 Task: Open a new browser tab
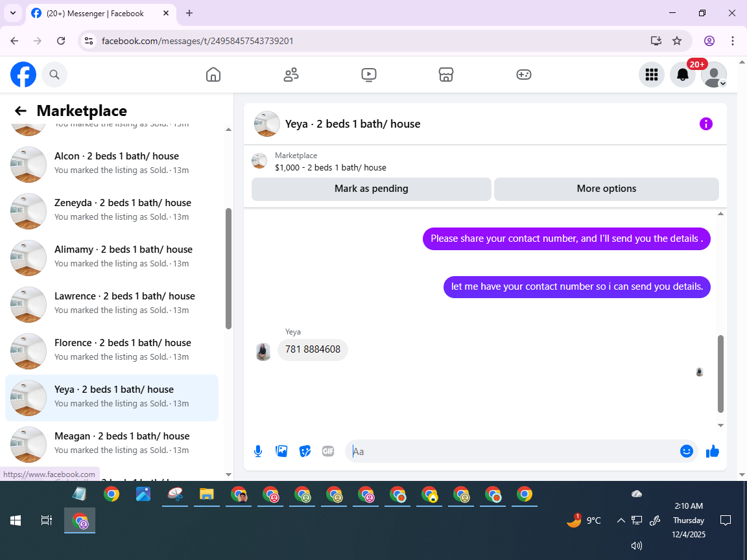(189, 14)
